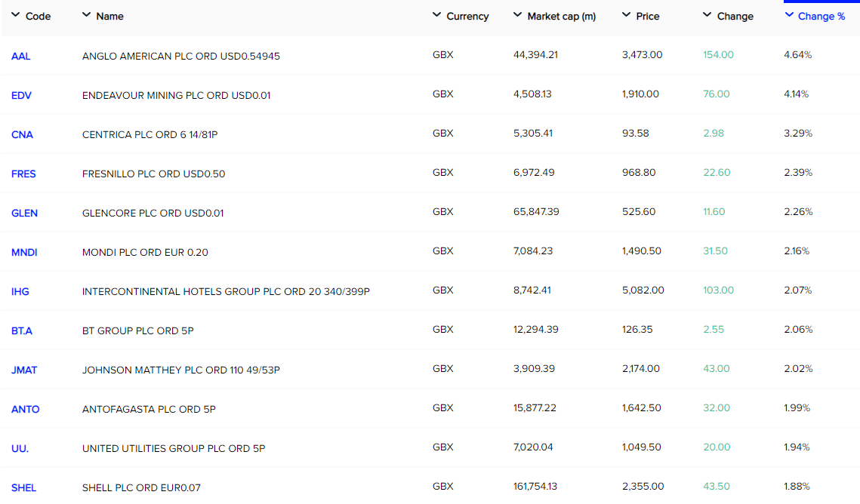The height and width of the screenshot is (504, 860).
Task: Open the BT.A code link
Action: 22,331
